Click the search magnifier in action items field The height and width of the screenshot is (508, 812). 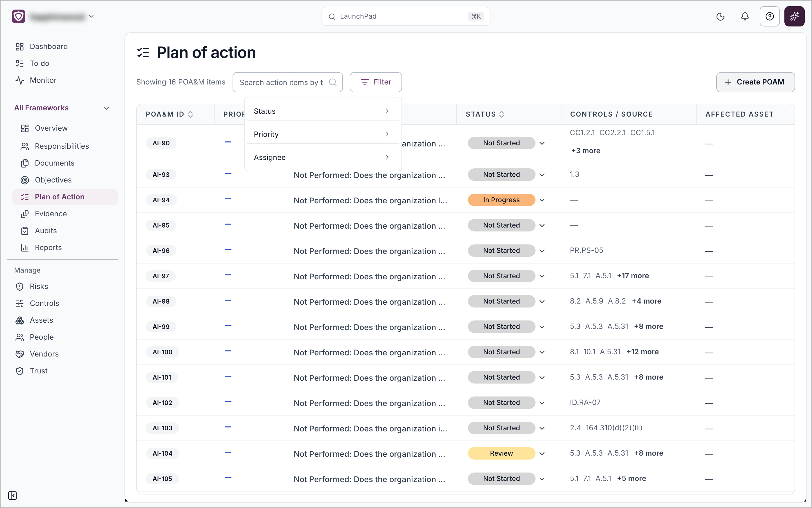click(333, 82)
